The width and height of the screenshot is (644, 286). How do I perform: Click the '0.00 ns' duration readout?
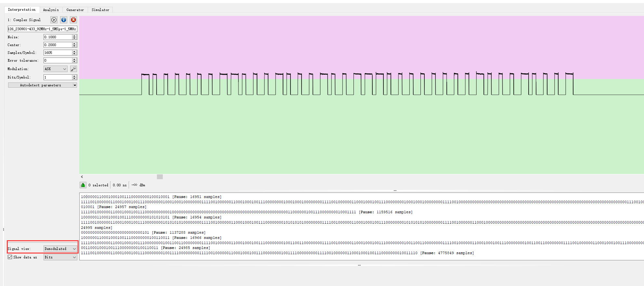point(120,185)
